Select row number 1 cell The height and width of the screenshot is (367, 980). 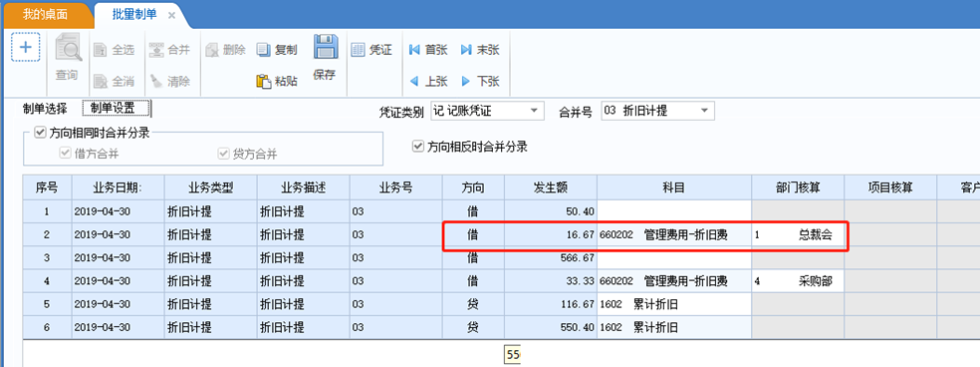pyautogui.click(x=47, y=211)
